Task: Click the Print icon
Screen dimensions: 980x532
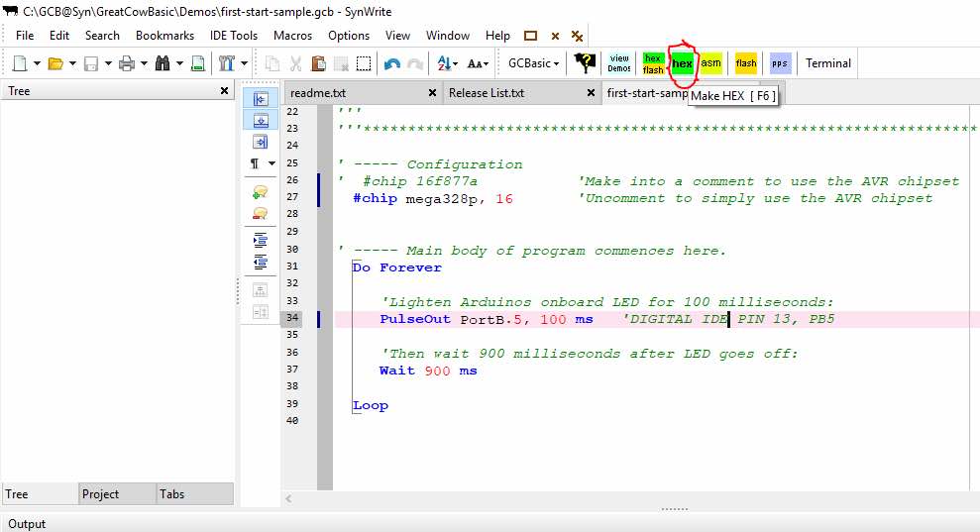Action: (127, 63)
